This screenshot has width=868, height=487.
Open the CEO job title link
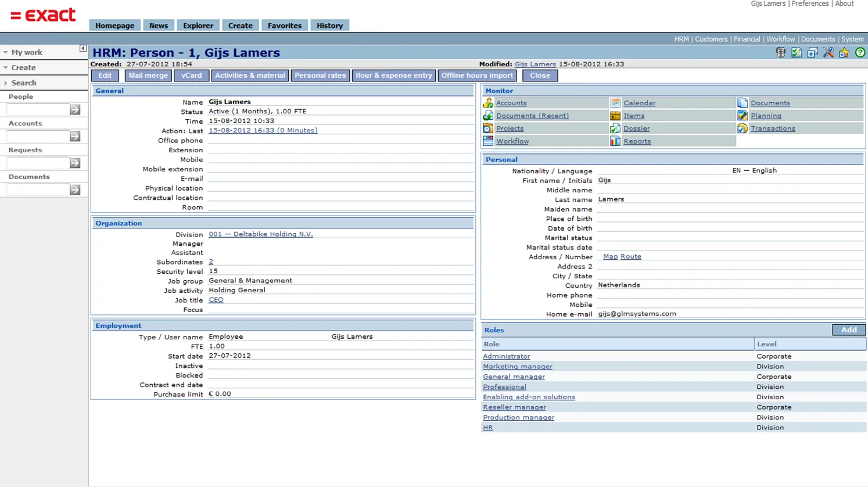(x=216, y=300)
